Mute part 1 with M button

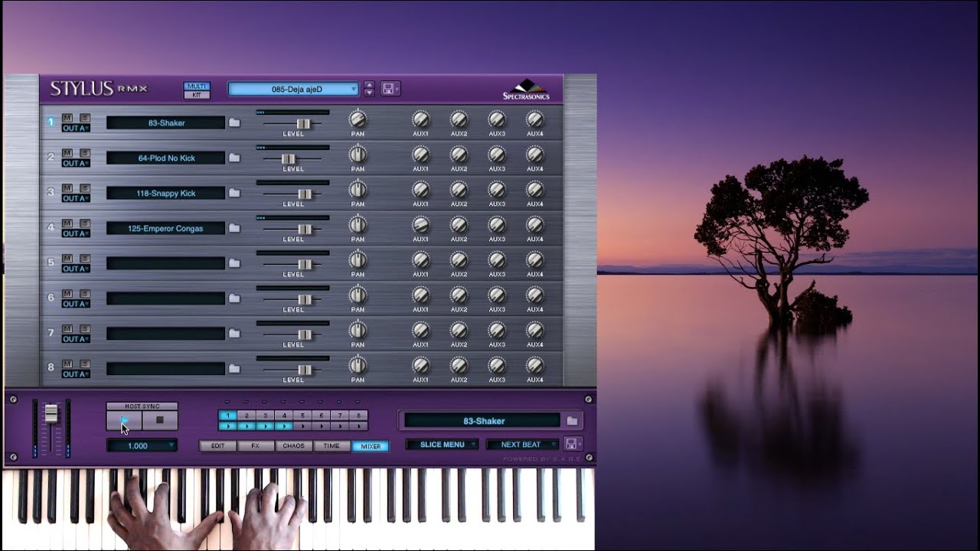click(67, 117)
